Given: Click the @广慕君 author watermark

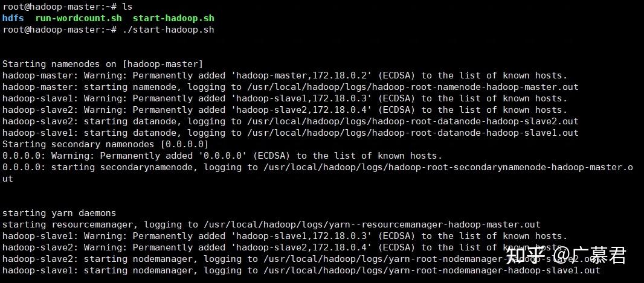Looking at the screenshot, I should tap(590, 255).
